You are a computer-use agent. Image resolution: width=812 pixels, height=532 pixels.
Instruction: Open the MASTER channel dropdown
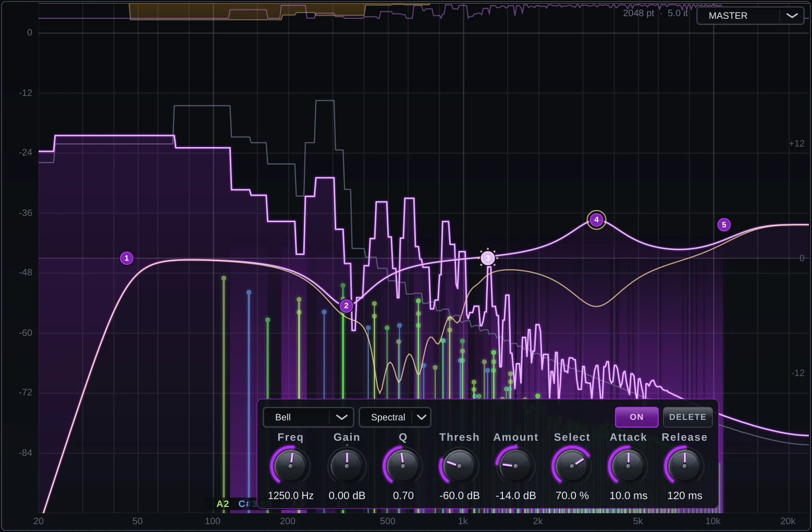(x=750, y=16)
